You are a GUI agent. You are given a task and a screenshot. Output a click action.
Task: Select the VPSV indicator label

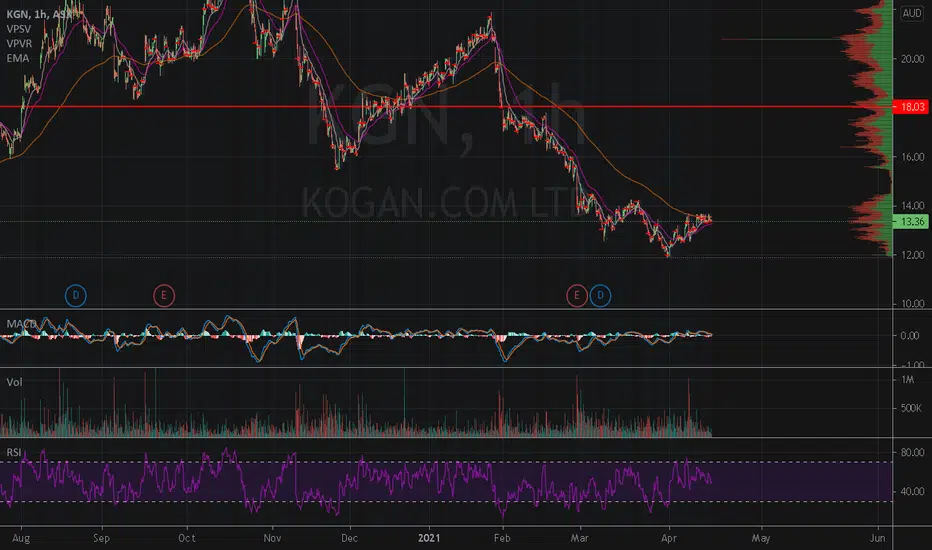[x=19, y=29]
